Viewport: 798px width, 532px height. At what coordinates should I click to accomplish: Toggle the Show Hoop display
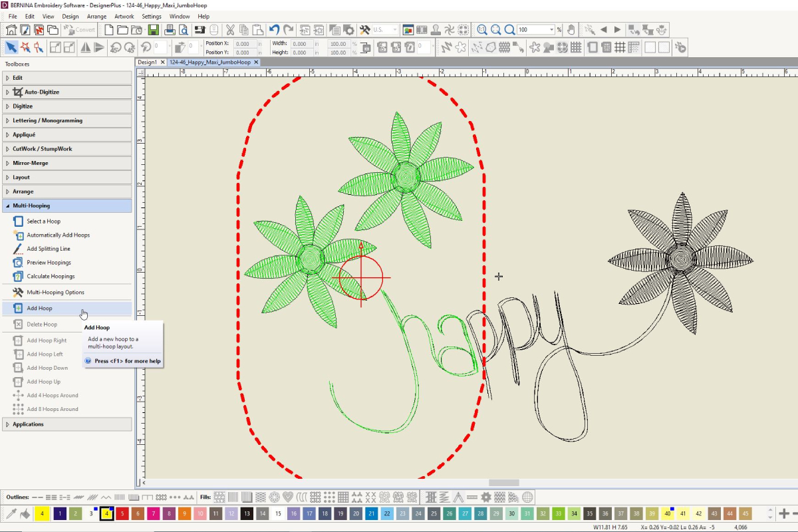(593, 47)
